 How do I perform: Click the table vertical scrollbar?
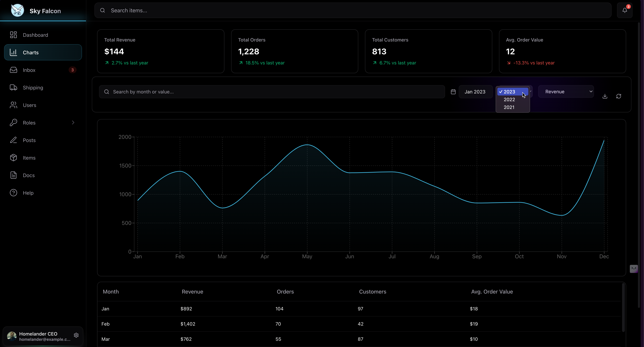(623, 308)
